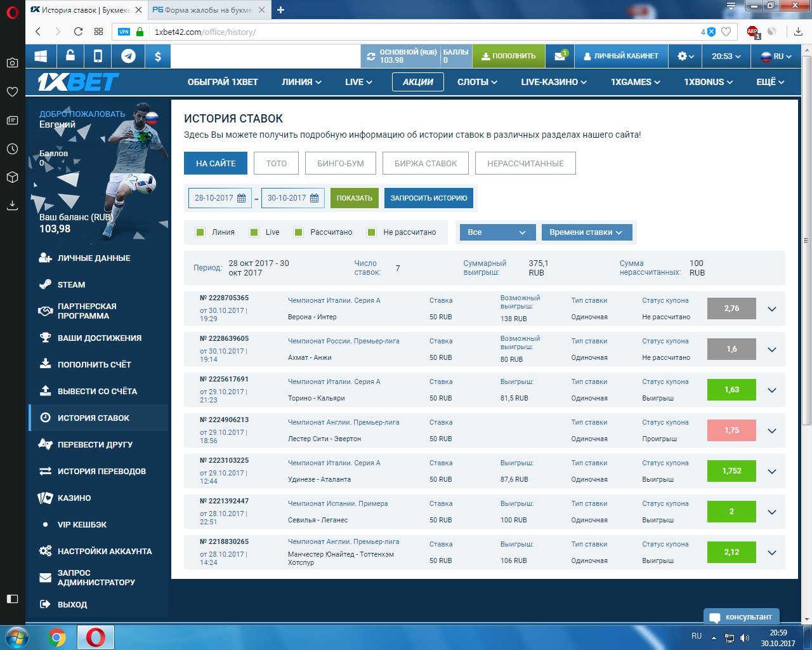Click ВЫХОД to log out

[72, 604]
